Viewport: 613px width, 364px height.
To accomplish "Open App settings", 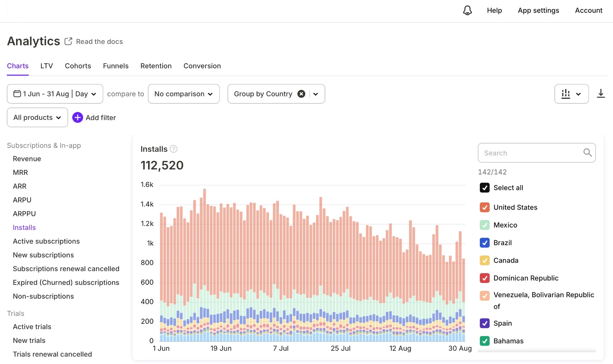I will coord(538,11).
